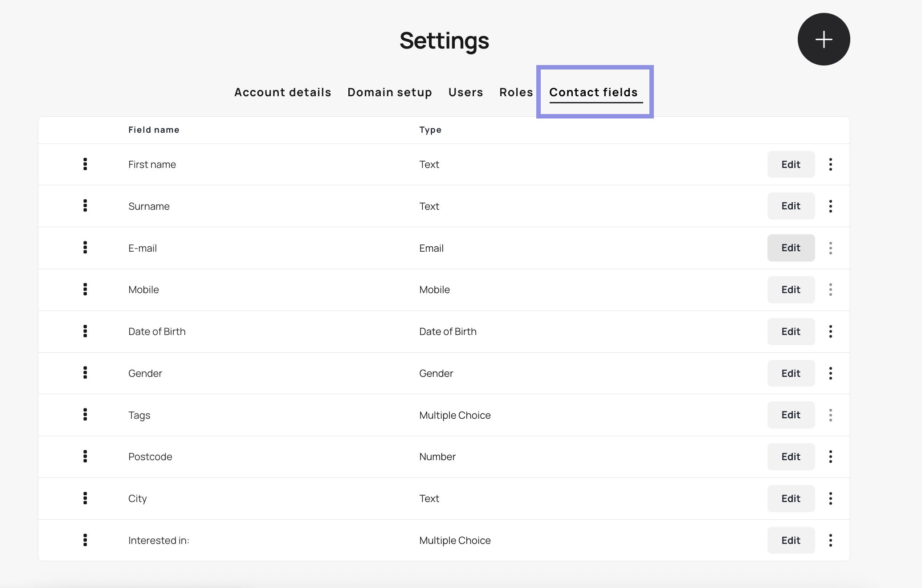Open the Domain setup tab
This screenshot has width=922, height=588.
389,92
